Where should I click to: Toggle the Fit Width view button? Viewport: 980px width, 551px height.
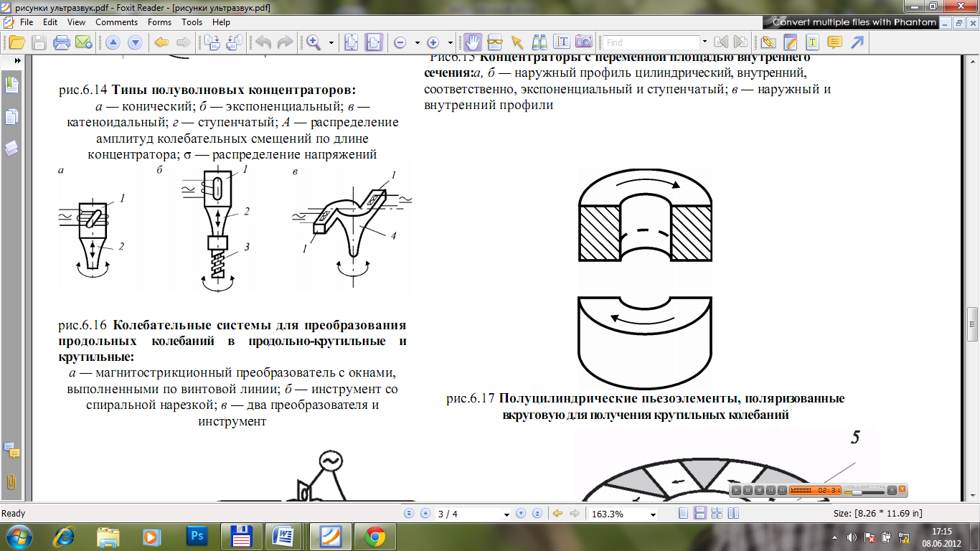(373, 42)
